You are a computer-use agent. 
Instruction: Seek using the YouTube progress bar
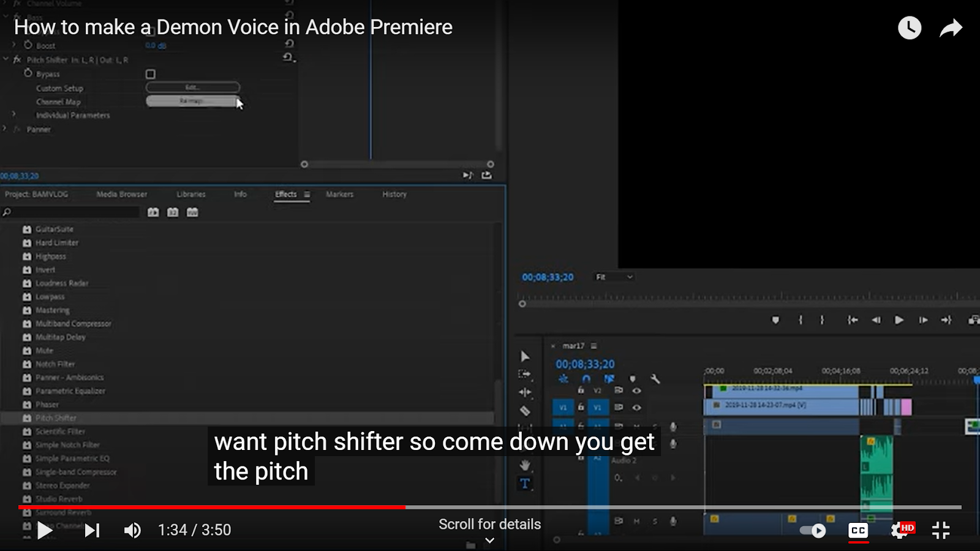pos(490,507)
